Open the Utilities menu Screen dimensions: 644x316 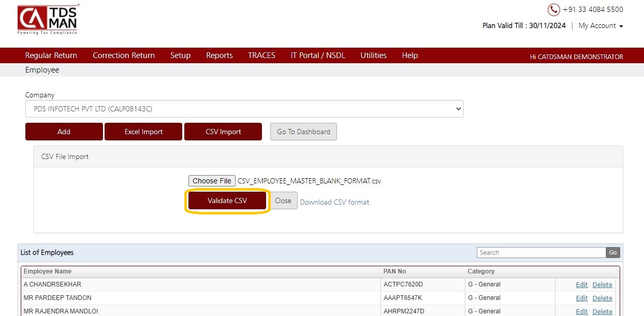click(373, 55)
